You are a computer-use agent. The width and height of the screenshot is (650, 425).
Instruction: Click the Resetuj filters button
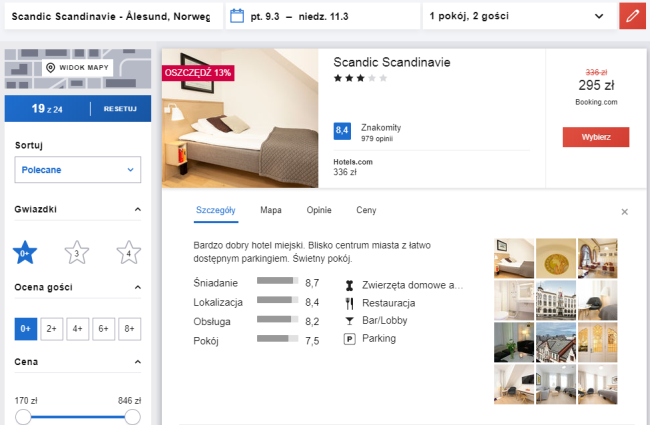coord(119,108)
